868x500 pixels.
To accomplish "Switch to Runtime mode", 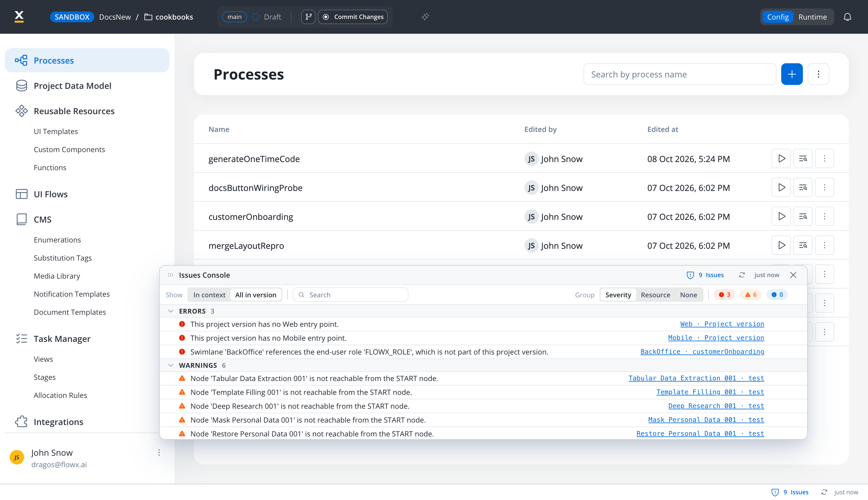I will pos(812,17).
